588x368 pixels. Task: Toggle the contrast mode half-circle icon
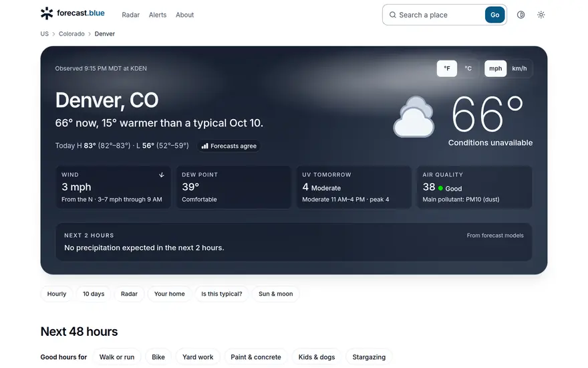pos(521,15)
